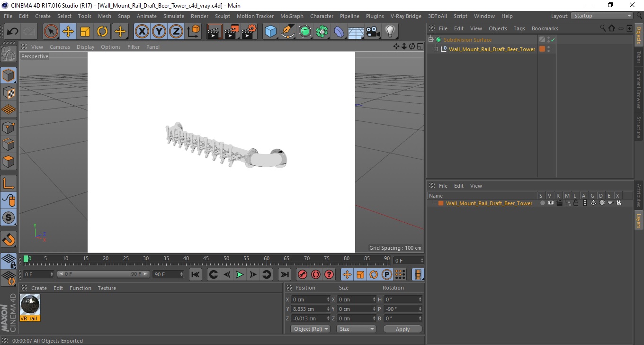Click the Coordinate System icon
Image resolution: width=644 pixels, height=345 pixels.
pyautogui.click(x=193, y=32)
